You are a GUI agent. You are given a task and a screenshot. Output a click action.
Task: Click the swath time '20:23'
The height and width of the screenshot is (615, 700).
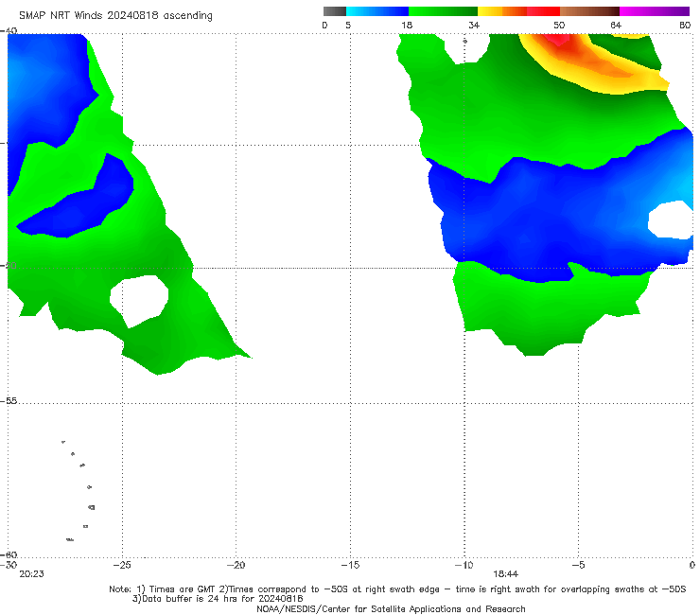tap(31, 574)
